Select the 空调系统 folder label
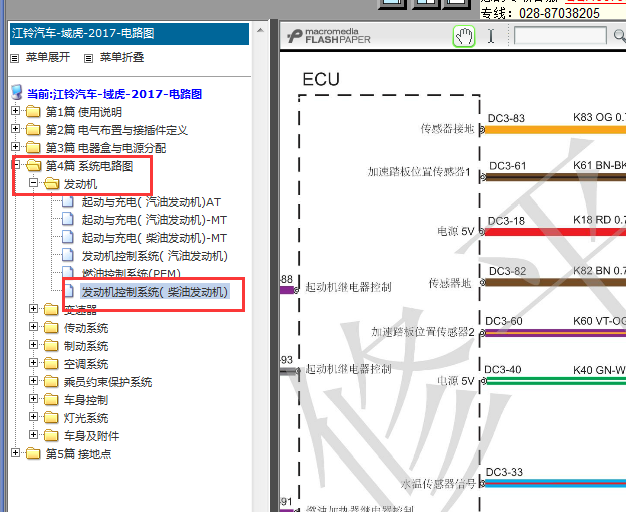Screen dimensions: 626x512 click(86, 364)
